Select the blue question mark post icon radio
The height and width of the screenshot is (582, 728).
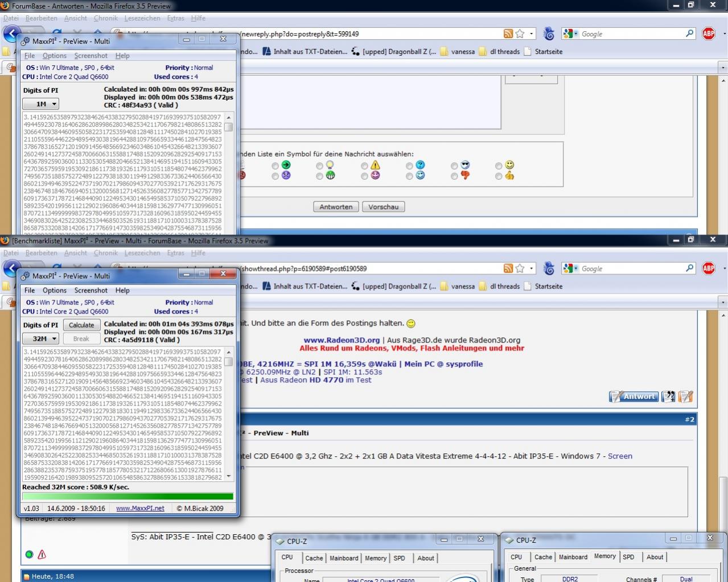pyautogui.click(x=409, y=166)
